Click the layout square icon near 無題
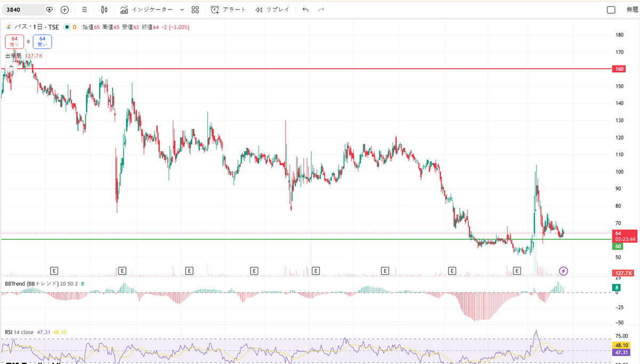Screen dimensions: 640x364 (x=611, y=10)
